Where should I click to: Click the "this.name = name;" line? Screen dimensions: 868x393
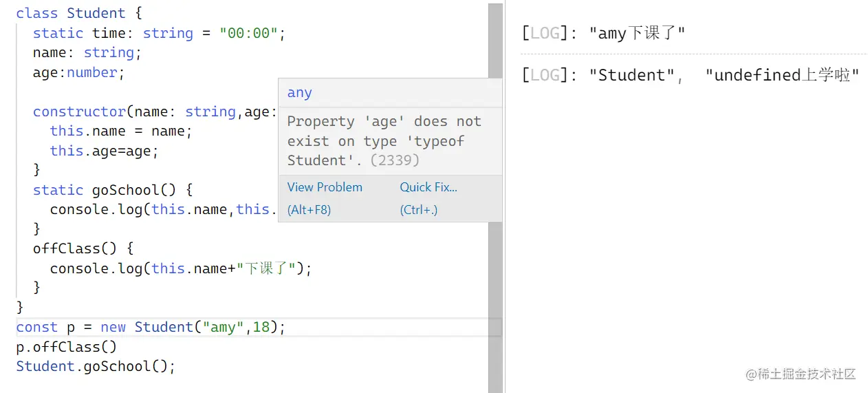(x=121, y=131)
